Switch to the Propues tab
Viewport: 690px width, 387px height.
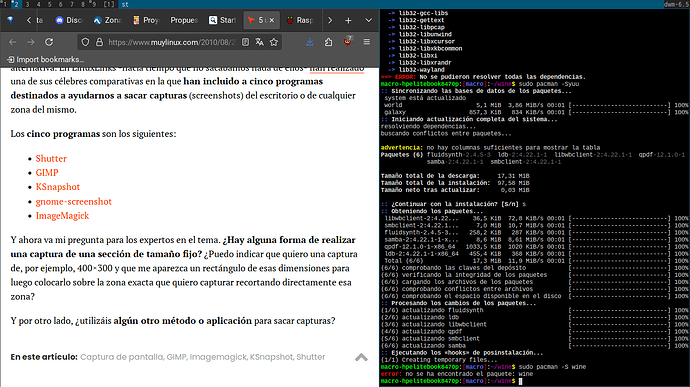[184, 20]
